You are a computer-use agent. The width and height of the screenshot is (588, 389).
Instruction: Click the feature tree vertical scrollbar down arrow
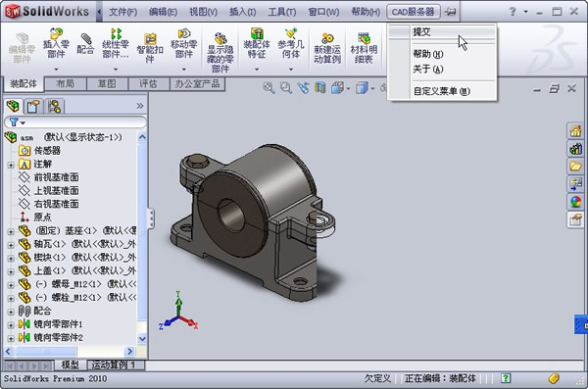[142, 339]
